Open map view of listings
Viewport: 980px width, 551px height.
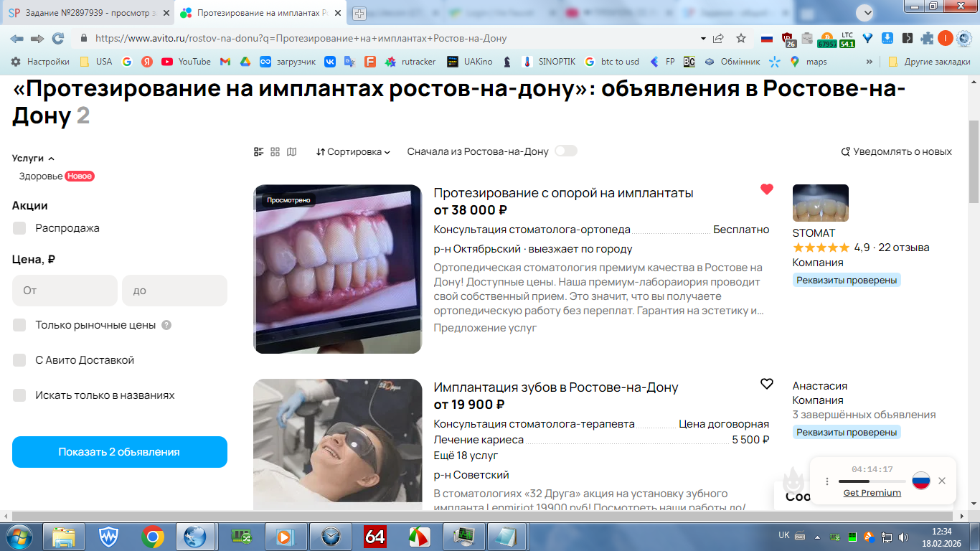pos(292,152)
